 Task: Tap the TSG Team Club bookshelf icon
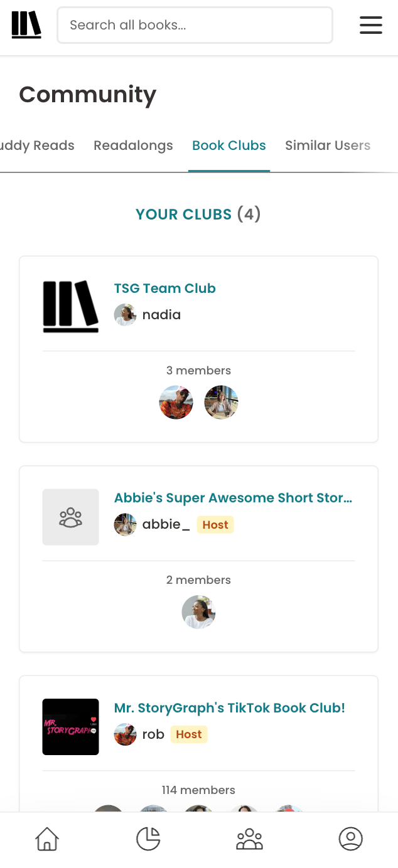point(70,306)
